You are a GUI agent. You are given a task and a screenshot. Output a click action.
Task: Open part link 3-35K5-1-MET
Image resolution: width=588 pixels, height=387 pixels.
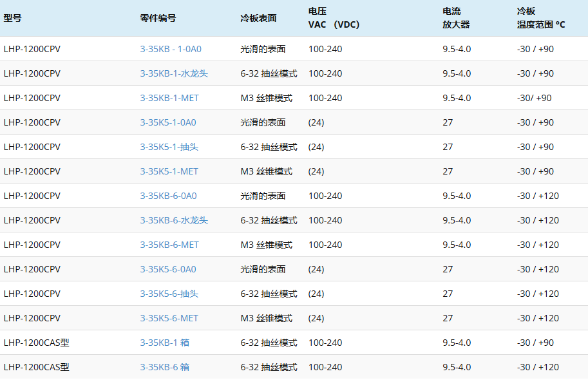pyautogui.click(x=169, y=171)
